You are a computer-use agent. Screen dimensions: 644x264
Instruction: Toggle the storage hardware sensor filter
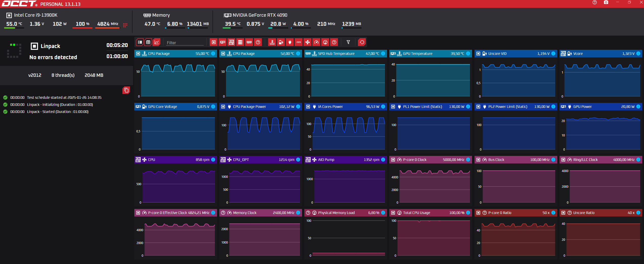click(240, 42)
